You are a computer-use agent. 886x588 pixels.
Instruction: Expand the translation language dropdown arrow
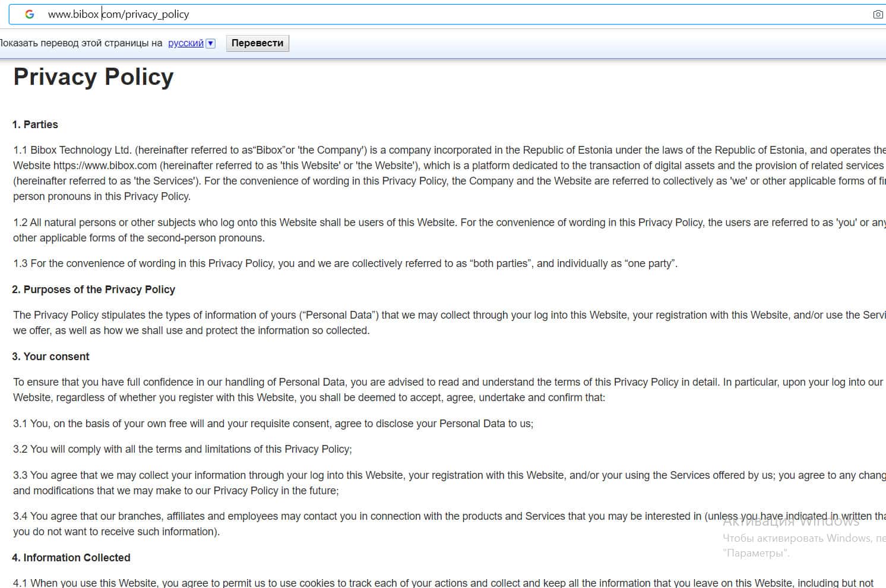click(x=210, y=43)
